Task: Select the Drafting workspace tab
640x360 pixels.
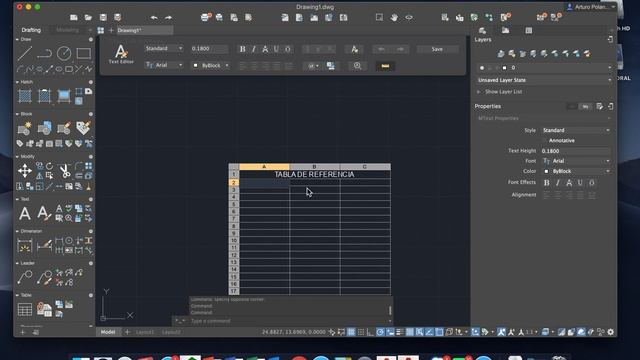Action: pyautogui.click(x=31, y=30)
